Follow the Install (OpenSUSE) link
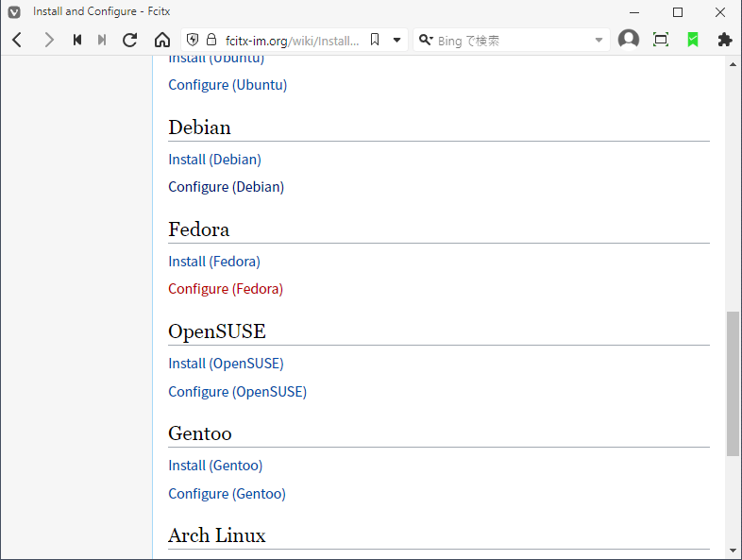Screen dimensions: 742x560 [x=226, y=364]
